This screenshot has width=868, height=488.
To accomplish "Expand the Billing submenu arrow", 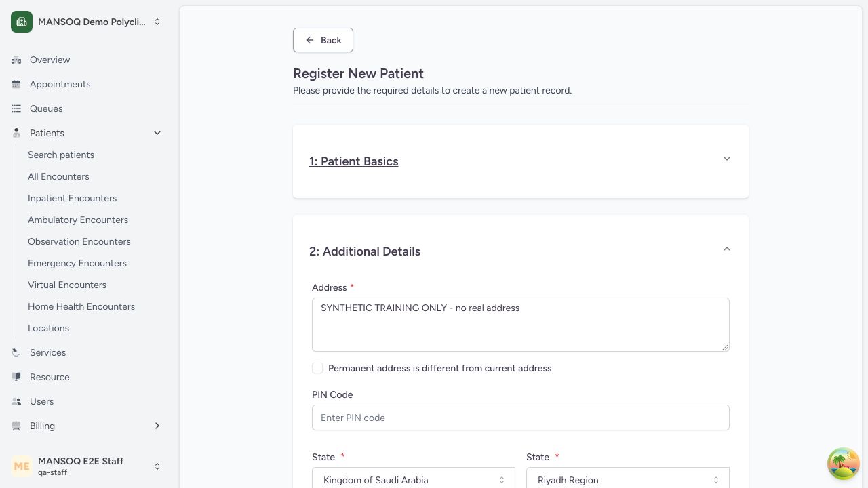I will click(157, 426).
